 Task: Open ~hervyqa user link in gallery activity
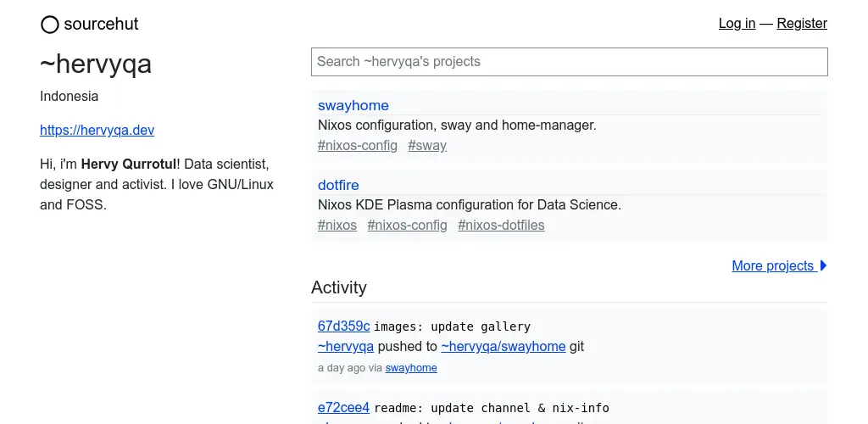click(346, 347)
